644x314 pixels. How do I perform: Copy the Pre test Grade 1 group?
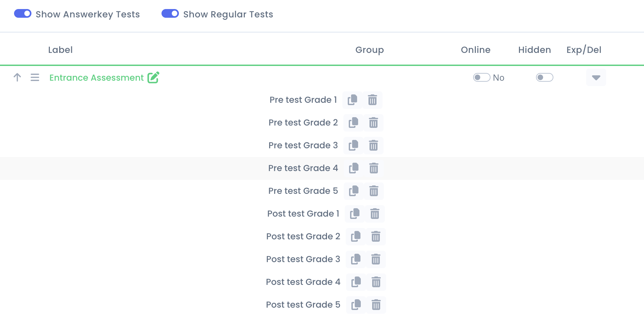point(352,100)
